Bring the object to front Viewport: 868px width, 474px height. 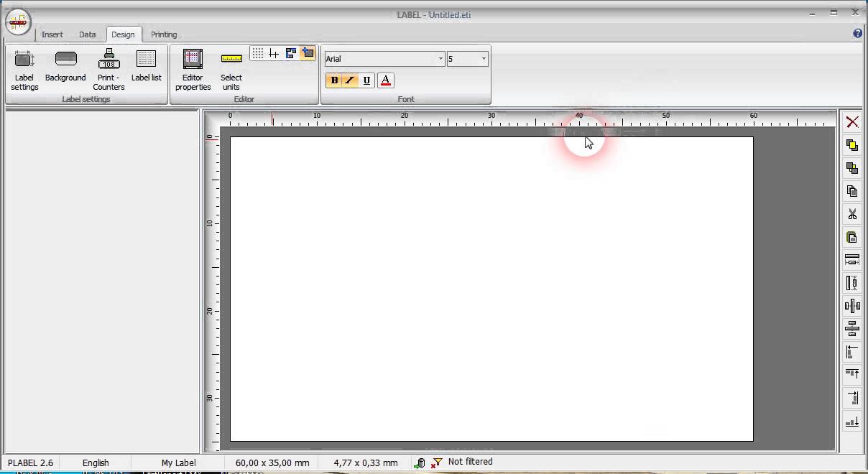852,145
